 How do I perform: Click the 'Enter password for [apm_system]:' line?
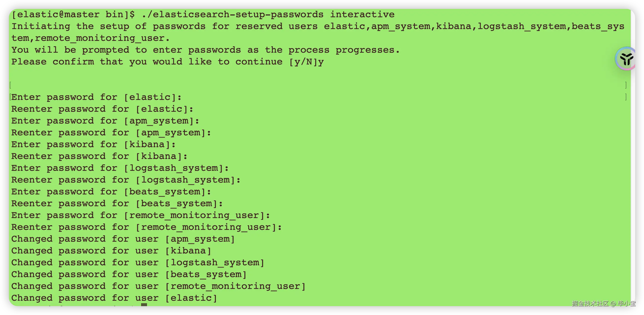pyautogui.click(x=105, y=121)
